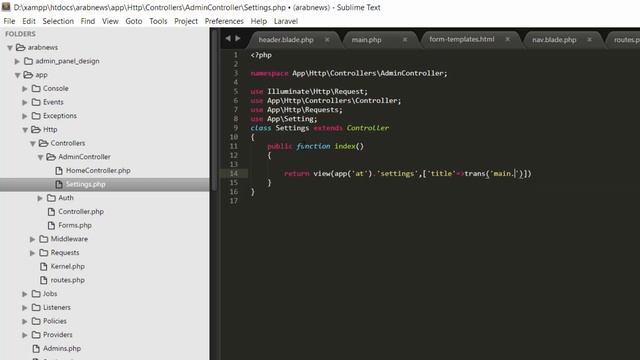
Task: Click the Admins.php file icon
Action: [36, 349]
